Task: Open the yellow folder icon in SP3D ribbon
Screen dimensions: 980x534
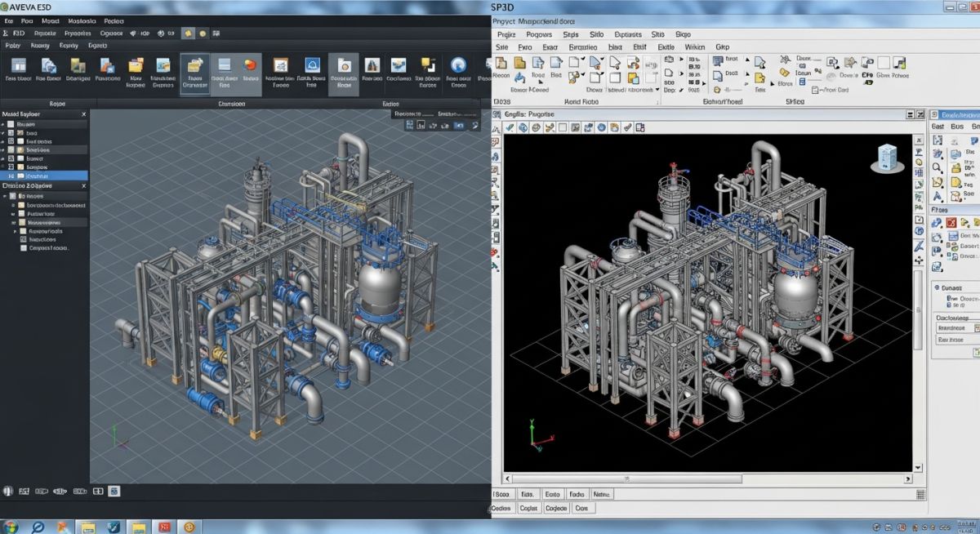Action: tap(520, 63)
